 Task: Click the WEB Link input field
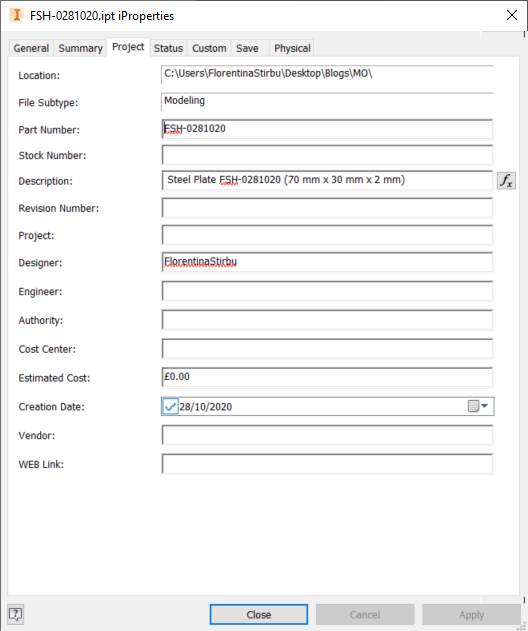click(x=327, y=464)
